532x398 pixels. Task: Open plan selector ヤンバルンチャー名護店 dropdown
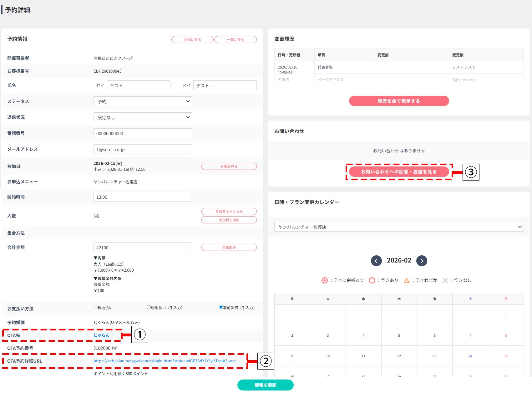click(x=399, y=227)
